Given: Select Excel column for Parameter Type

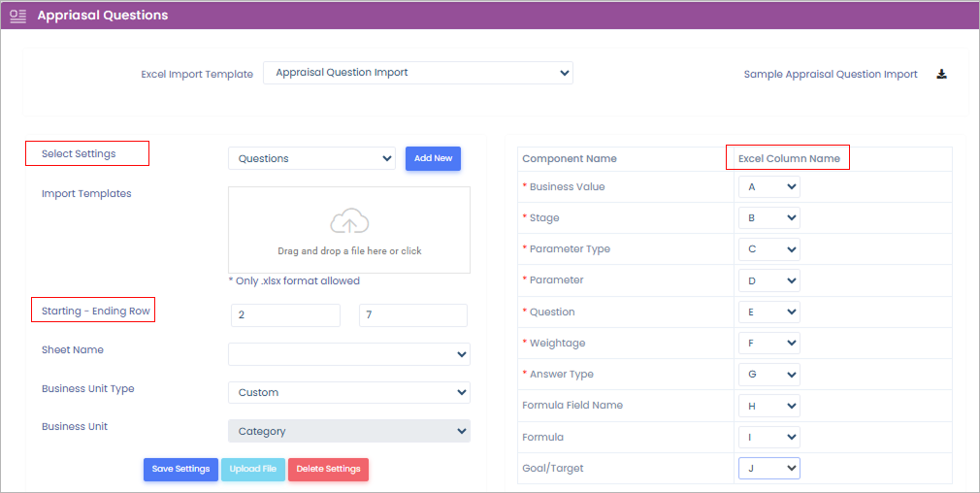Looking at the screenshot, I should pos(769,249).
